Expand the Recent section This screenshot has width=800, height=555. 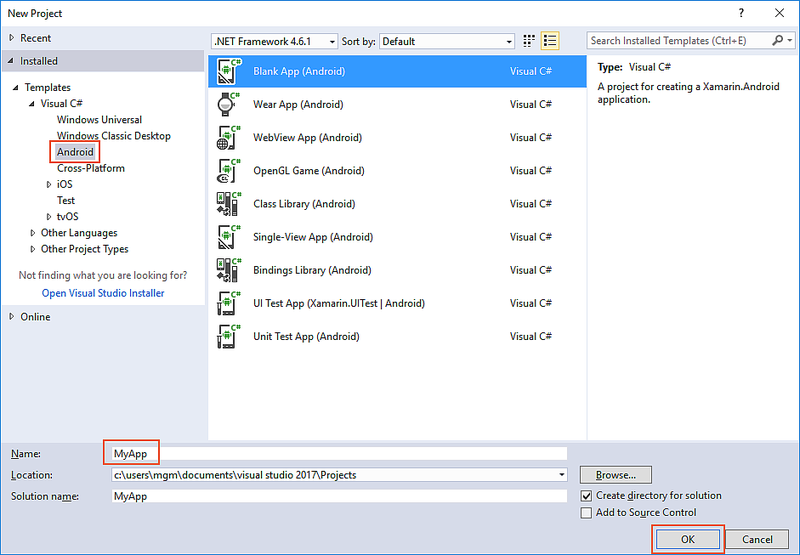(12, 38)
